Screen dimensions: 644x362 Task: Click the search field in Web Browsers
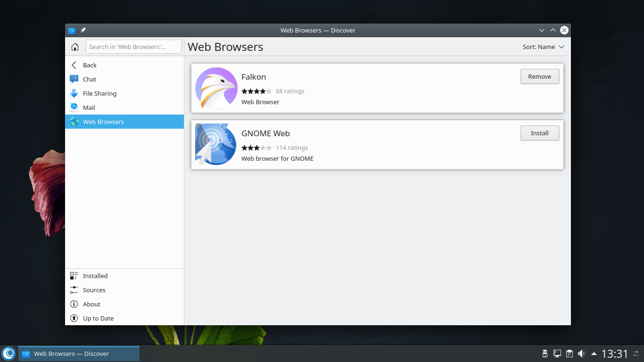coord(133,47)
